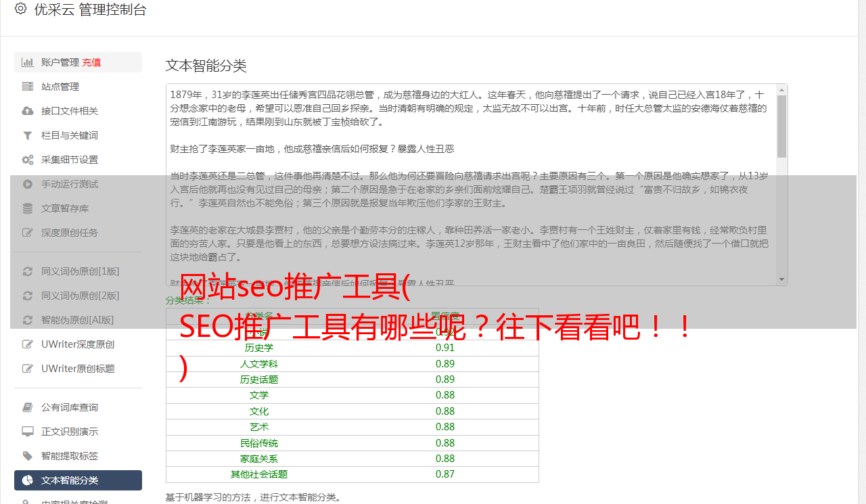Image resolution: width=866 pixels, height=504 pixels.
Task: Click the text area scrollbar down arrow
Action: click(x=782, y=279)
